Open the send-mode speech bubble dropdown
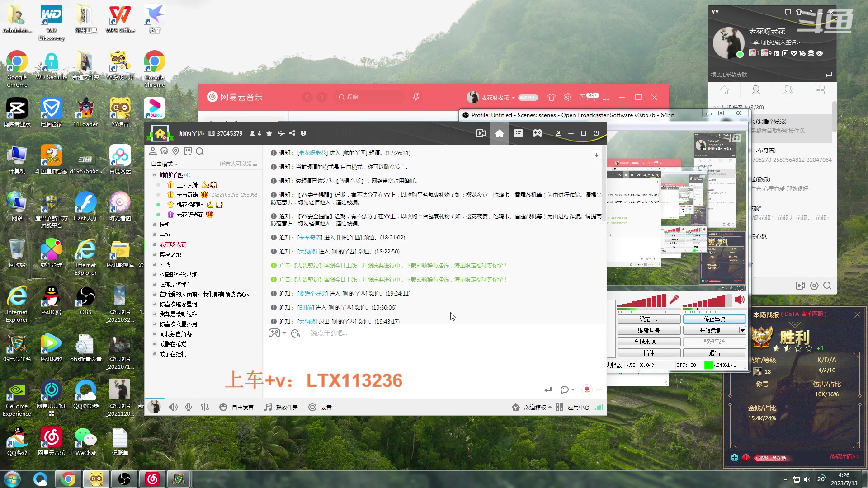The width and height of the screenshot is (868, 488). (567, 389)
